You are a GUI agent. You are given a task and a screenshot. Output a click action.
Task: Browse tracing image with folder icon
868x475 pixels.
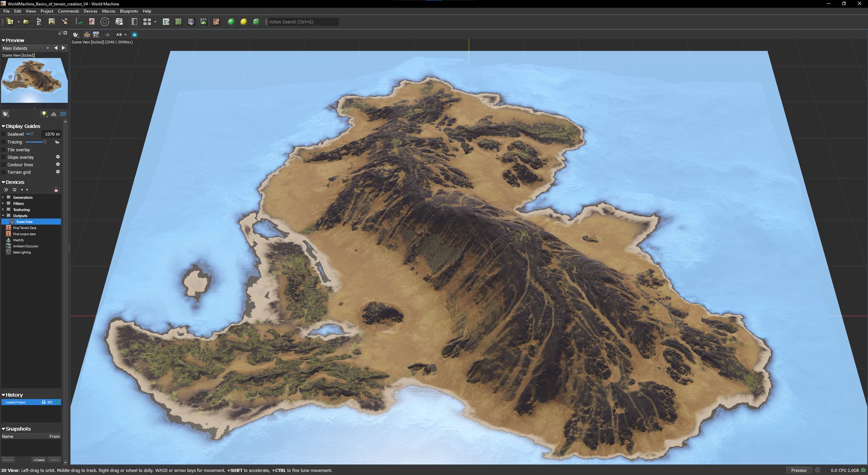[x=57, y=142]
